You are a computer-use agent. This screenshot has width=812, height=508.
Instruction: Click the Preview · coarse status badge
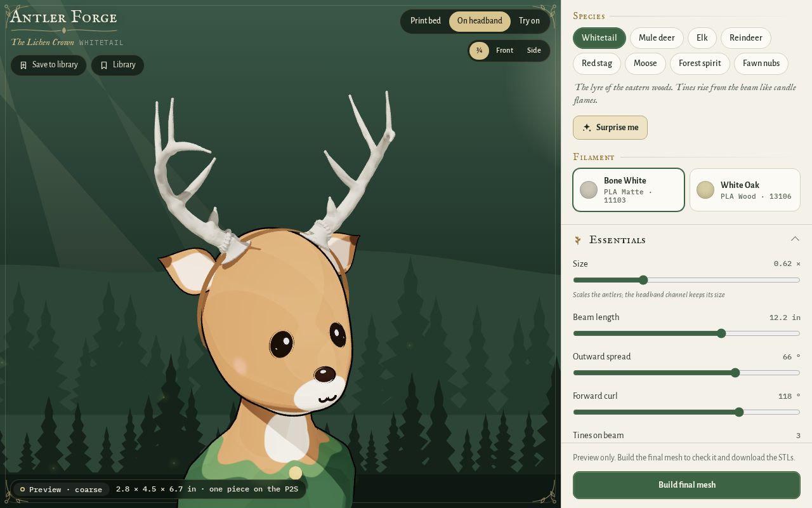click(61, 490)
